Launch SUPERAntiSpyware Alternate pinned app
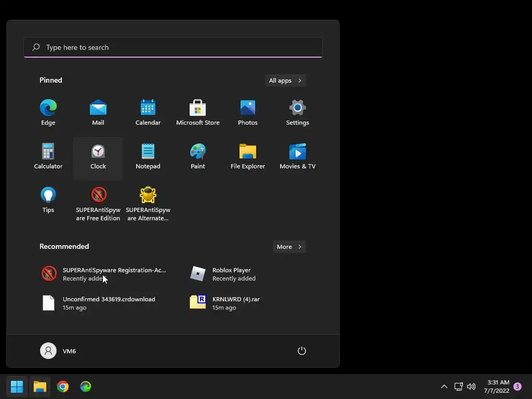Viewport: 532px width, 399px height. [148, 204]
